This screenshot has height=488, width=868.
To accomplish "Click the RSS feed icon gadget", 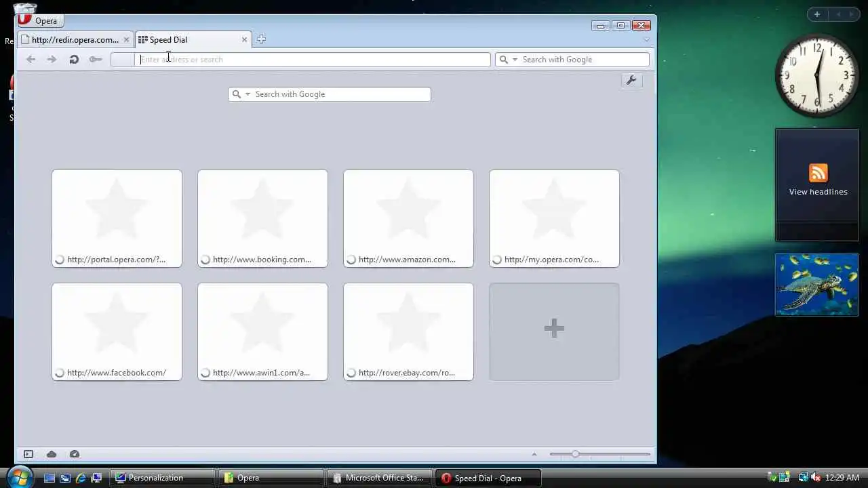I will [818, 173].
